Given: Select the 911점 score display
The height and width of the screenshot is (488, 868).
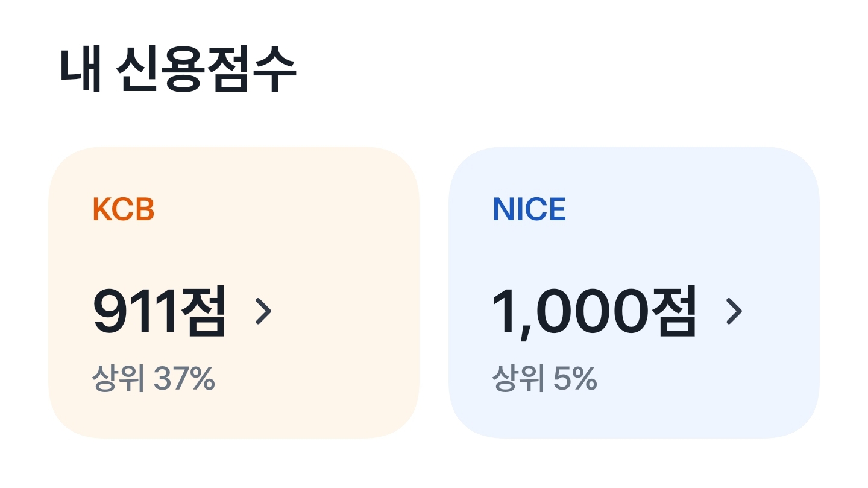Looking at the screenshot, I should click(x=160, y=312).
